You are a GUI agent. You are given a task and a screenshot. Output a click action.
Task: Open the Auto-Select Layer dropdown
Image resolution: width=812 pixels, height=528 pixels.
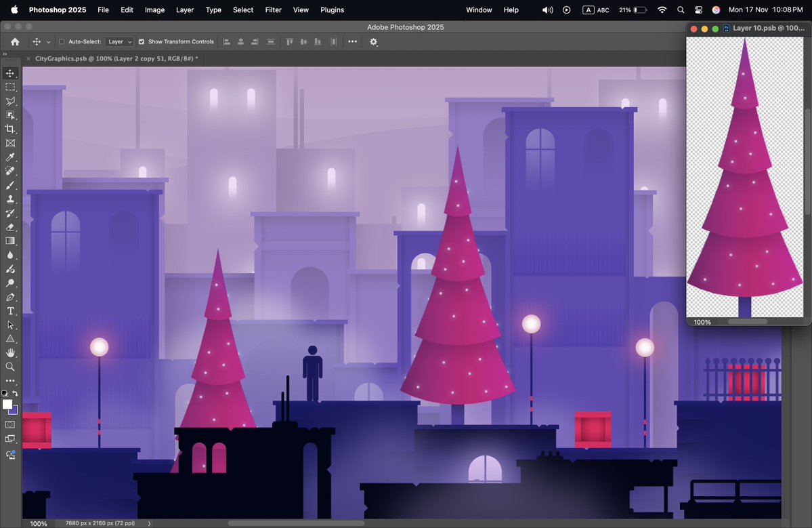coord(119,41)
